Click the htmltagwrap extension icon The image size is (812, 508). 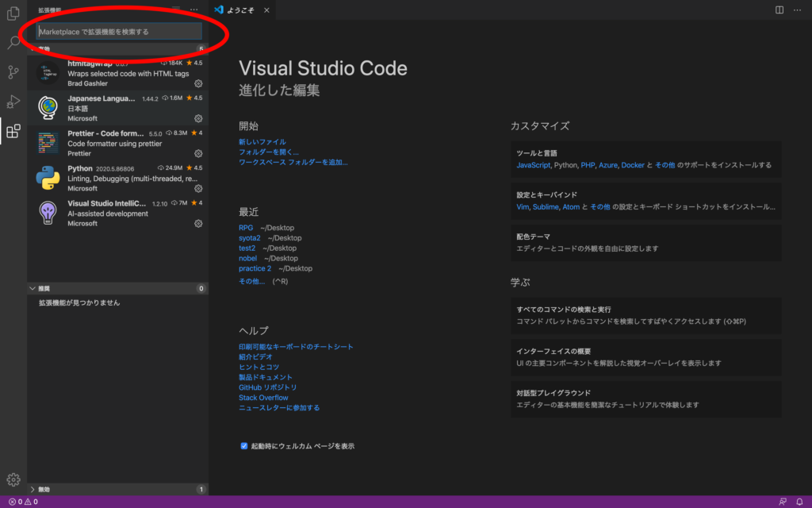click(48, 72)
